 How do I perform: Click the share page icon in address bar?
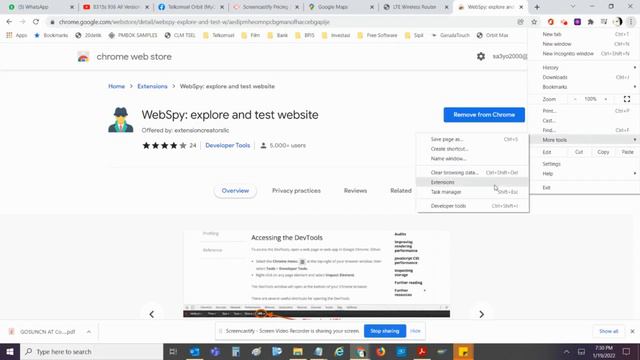coord(520,22)
